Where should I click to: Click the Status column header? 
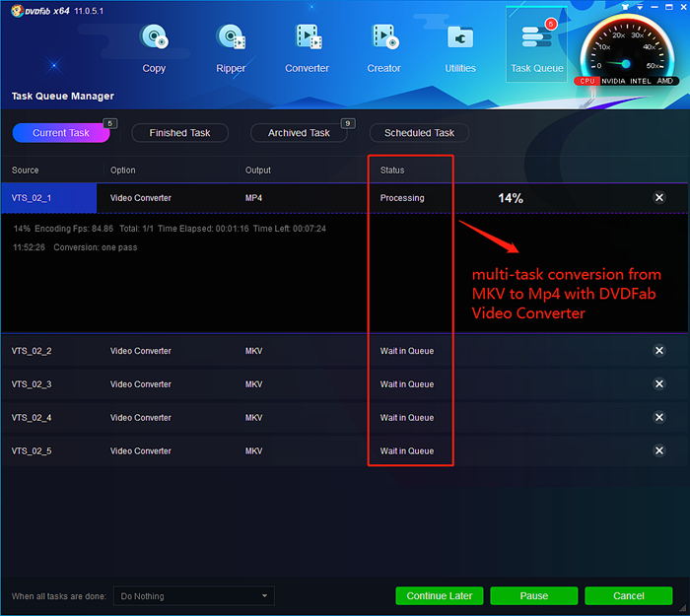(392, 171)
